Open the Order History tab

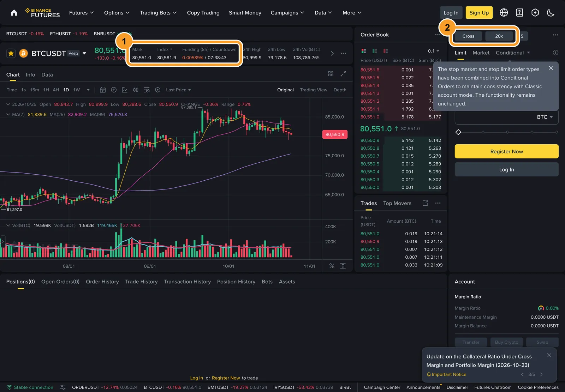coord(102,282)
